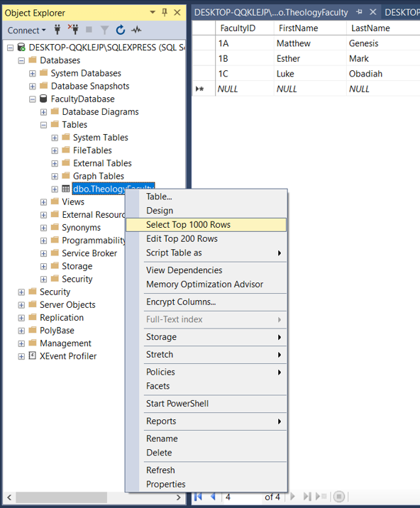Click the new record navigation icon
Viewport: 420px width, 508px height.
pyautogui.click(x=321, y=497)
